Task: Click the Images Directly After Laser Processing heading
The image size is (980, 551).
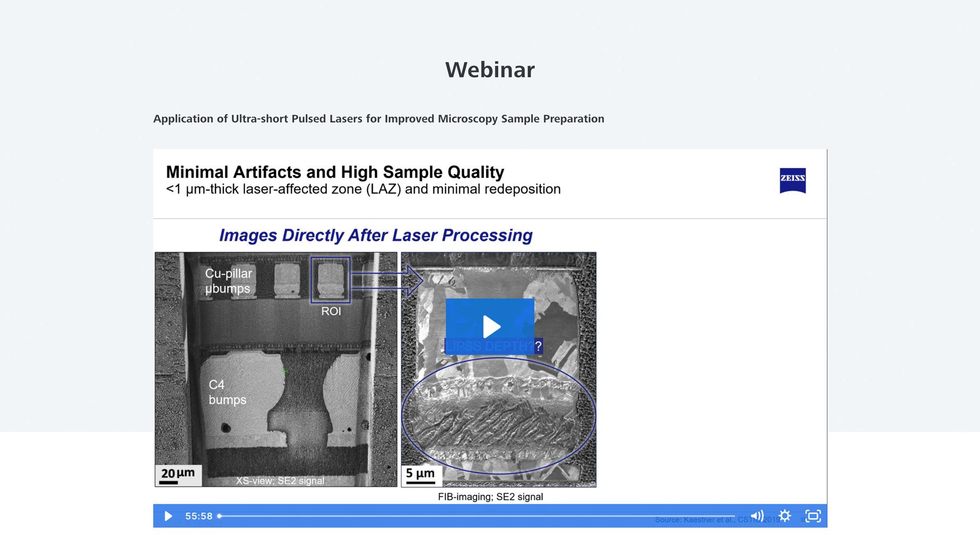Action: [376, 234]
